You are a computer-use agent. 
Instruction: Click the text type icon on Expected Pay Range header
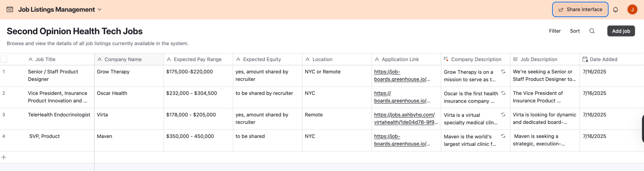(169, 59)
